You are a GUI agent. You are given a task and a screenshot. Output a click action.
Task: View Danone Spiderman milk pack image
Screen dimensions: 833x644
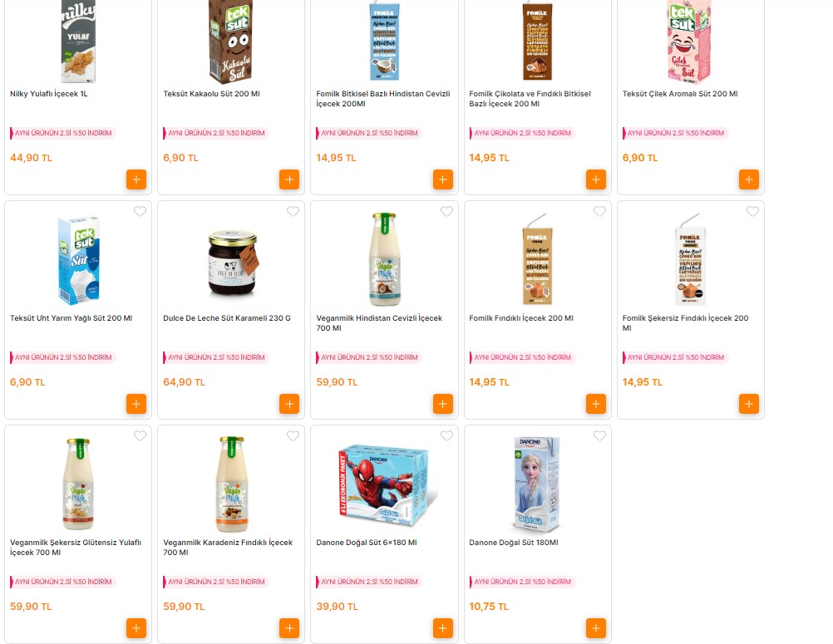pos(384,484)
